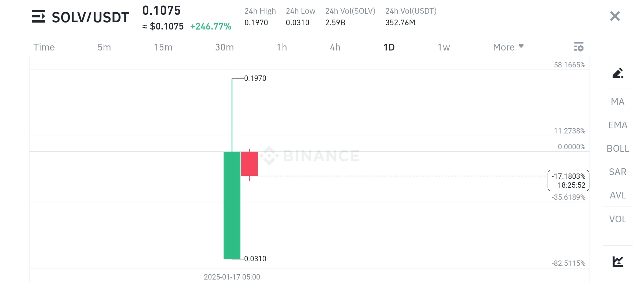644x290 pixels.
Task: Select the drawing pencil tool icon
Action: 618,73
